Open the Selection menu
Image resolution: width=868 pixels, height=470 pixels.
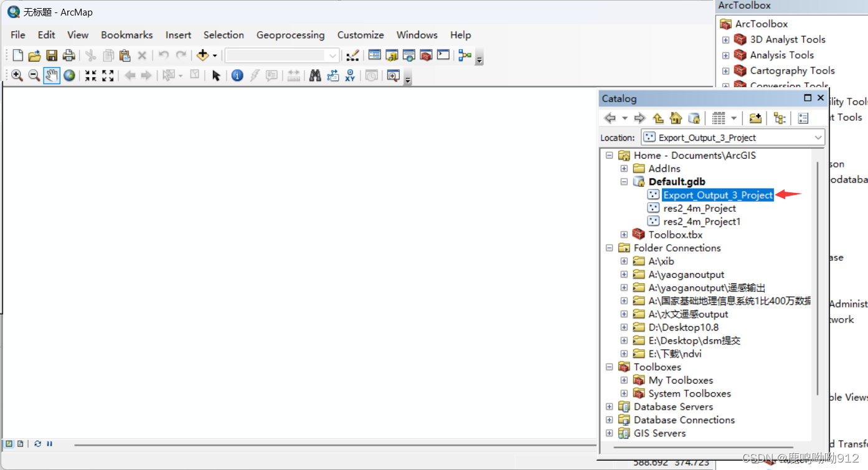(x=224, y=35)
